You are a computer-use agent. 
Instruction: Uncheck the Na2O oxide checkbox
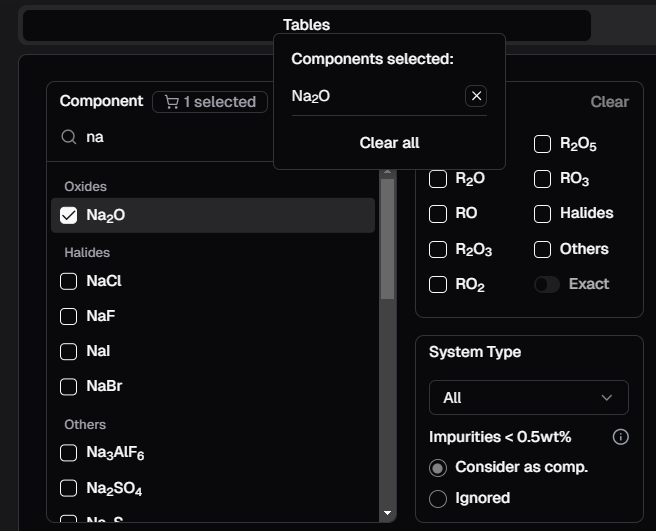click(x=69, y=215)
